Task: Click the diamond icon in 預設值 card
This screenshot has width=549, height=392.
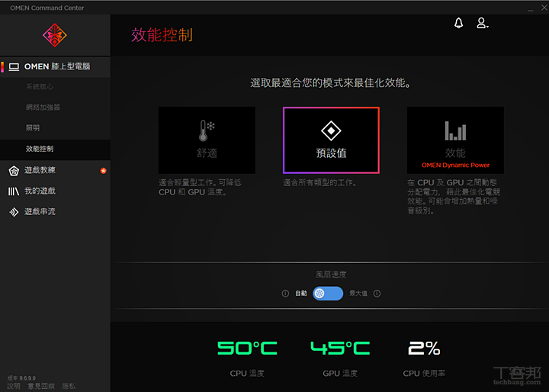Action: point(331,130)
